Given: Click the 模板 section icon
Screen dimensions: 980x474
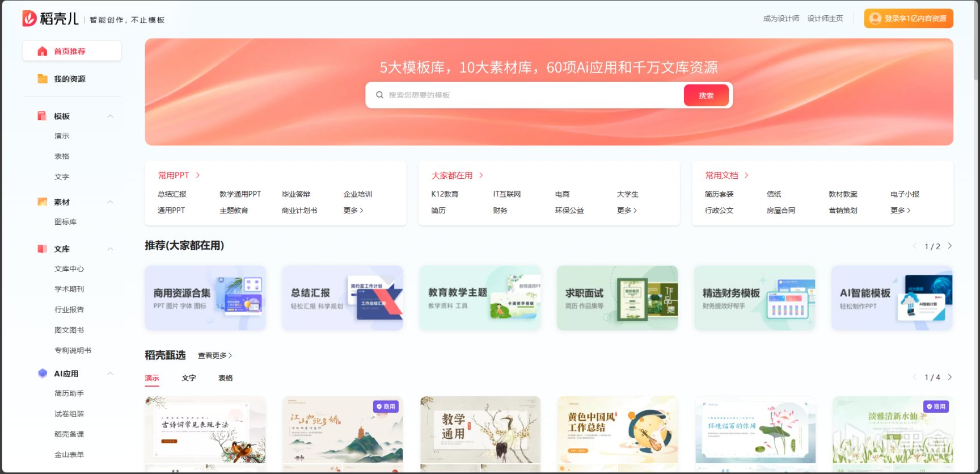Looking at the screenshot, I should (x=42, y=116).
